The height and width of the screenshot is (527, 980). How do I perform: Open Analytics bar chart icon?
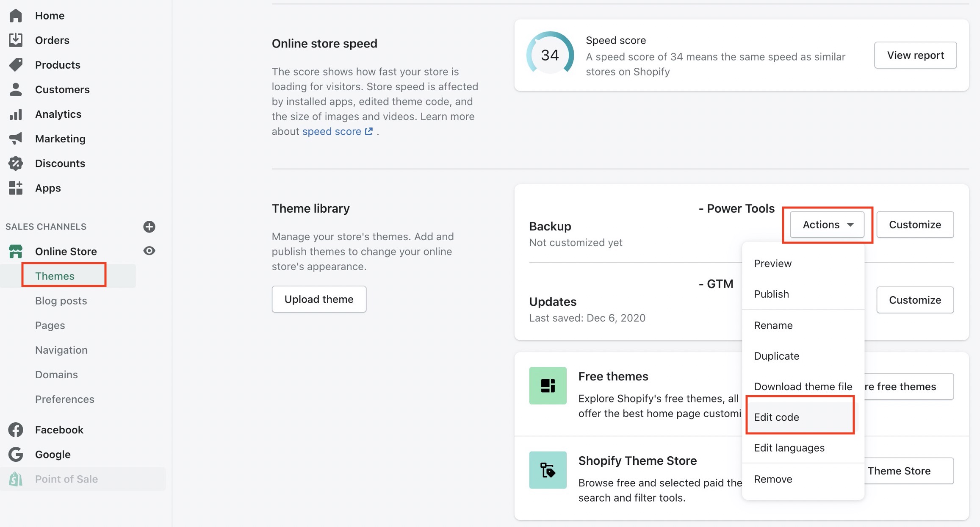coord(16,114)
